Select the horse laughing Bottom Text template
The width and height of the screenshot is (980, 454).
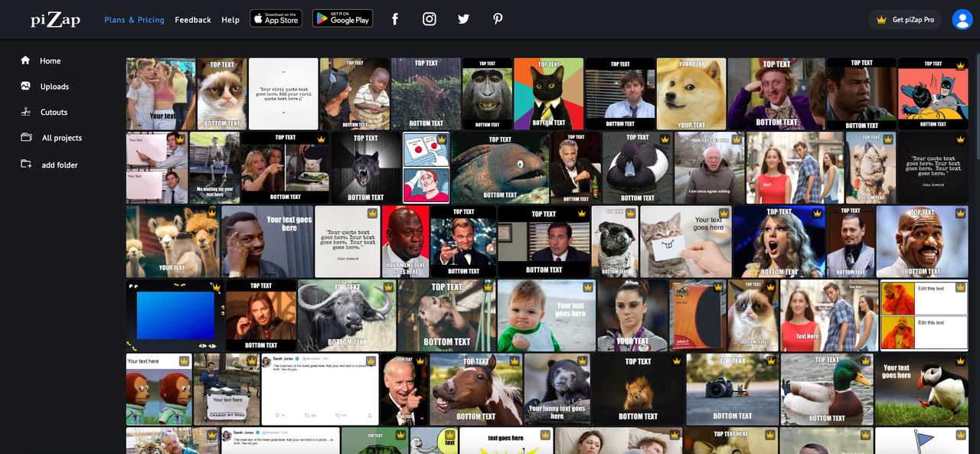click(x=476, y=390)
